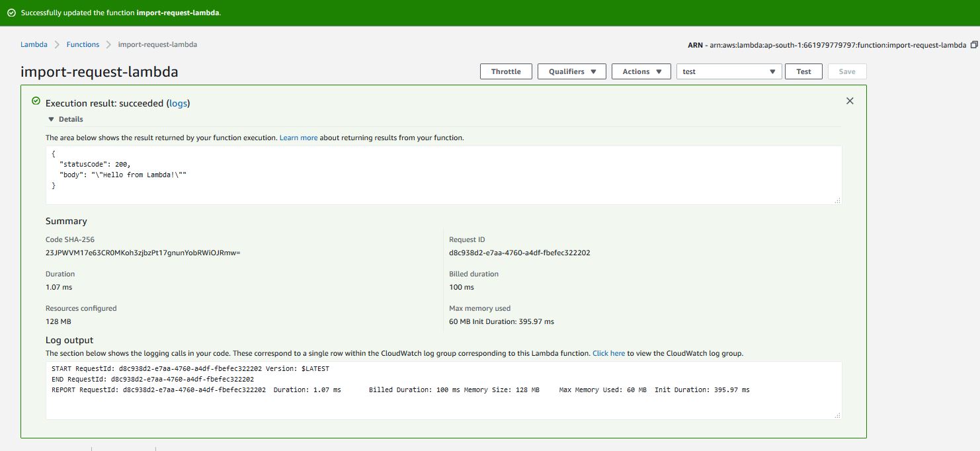This screenshot has height=451, width=980.
Task: Open the logs link in the execution result
Action: pyautogui.click(x=178, y=104)
